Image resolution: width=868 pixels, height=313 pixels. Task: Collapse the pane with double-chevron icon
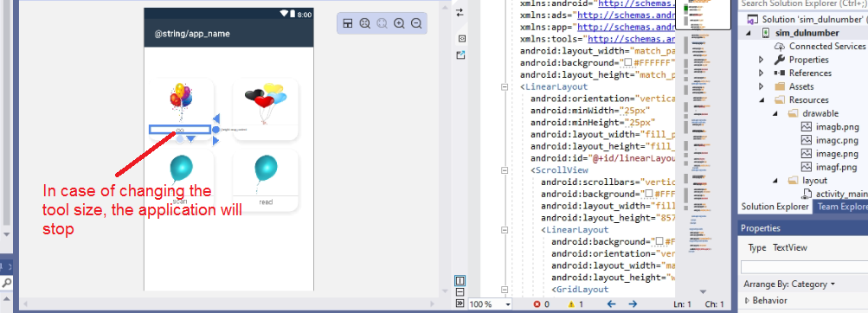[x=460, y=303]
